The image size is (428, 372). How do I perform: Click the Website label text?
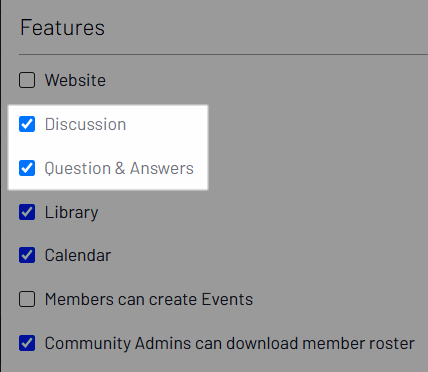tap(75, 80)
